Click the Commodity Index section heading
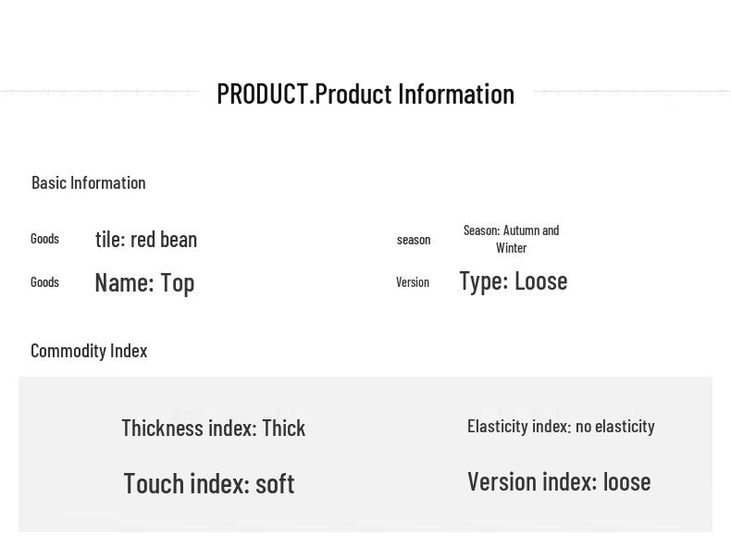 pos(89,350)
